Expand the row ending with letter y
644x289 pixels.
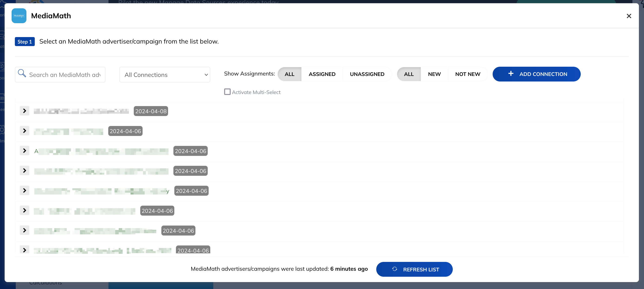pos(25,191)
